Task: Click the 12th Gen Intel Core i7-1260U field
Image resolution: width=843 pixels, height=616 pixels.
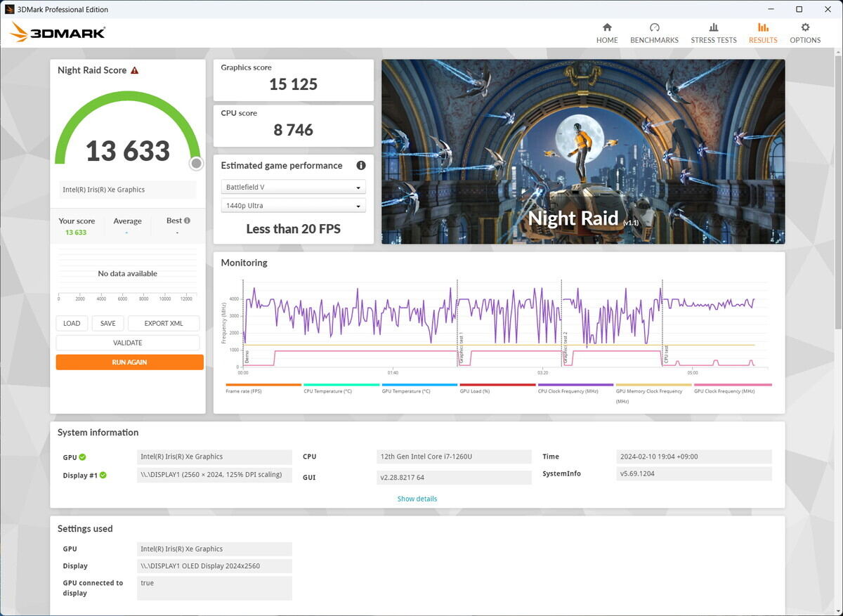Action: pyautogui.click(x=454, y=457)
